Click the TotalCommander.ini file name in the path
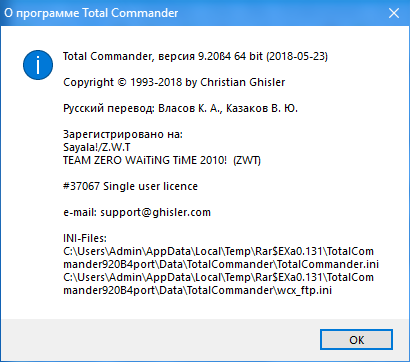Viewport: 410px width, 362px height. click(x=328, y=264)
